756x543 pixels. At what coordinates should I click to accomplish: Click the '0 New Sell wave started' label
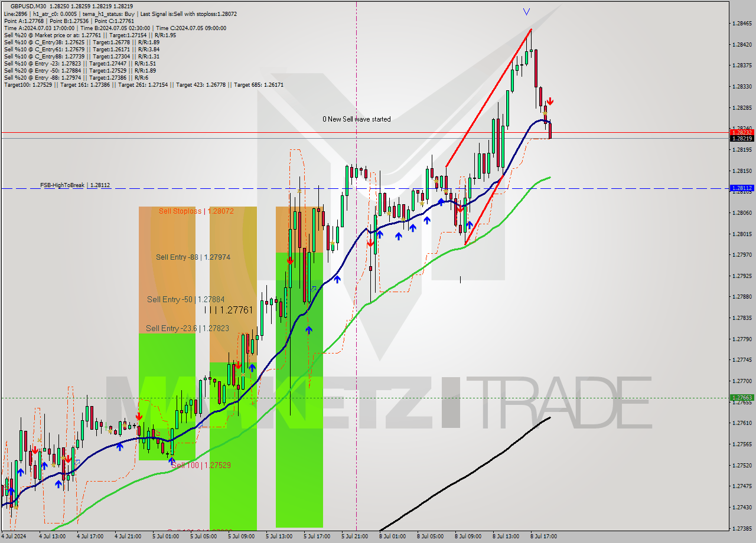(x=356, y=119)
